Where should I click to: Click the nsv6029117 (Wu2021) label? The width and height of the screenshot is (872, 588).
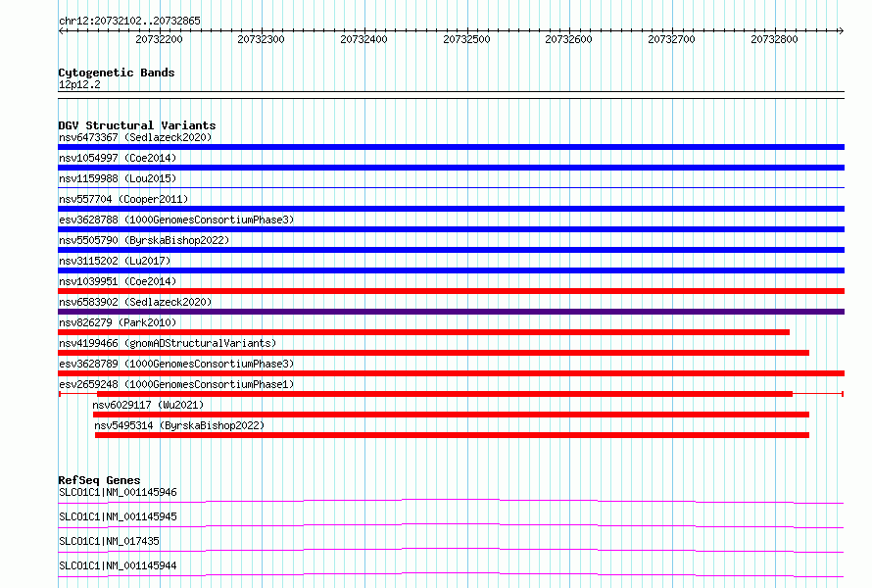pyautogui.click(x=148, y=405)
